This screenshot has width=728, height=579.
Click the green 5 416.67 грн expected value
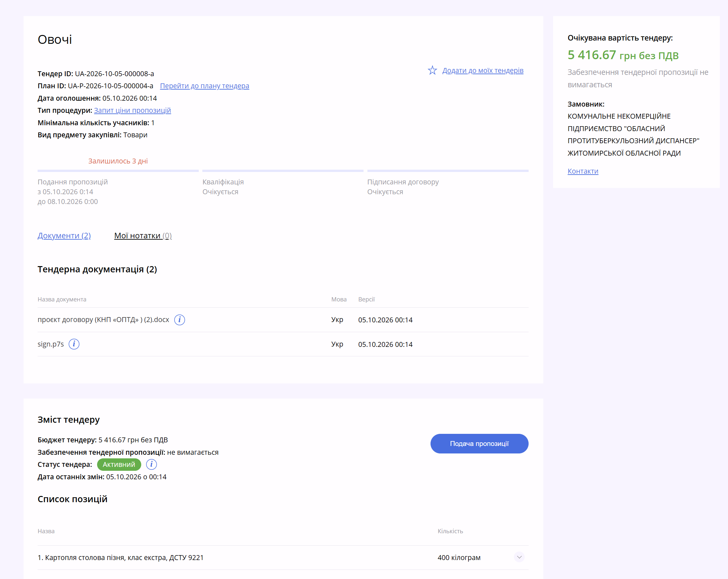pos(623,55)
